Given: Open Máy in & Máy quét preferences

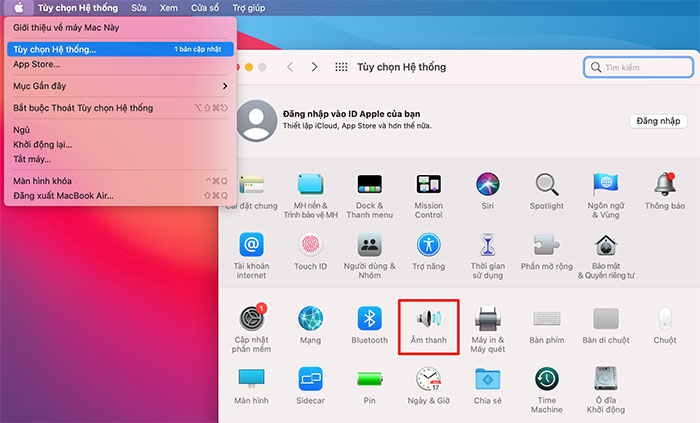Looking at the screenshot, I should [488, 329].
